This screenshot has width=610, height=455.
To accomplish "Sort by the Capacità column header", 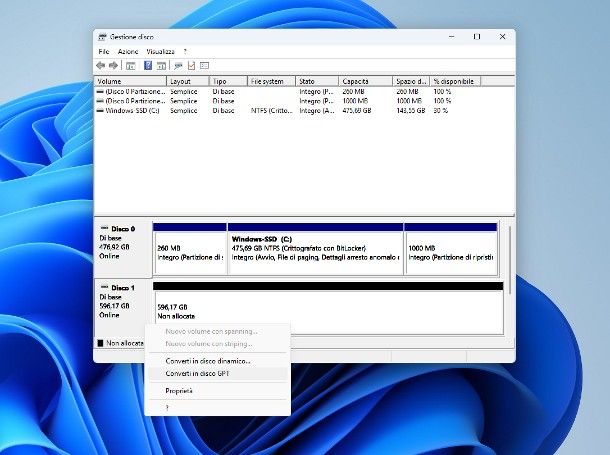I will (x=355, y=81).
